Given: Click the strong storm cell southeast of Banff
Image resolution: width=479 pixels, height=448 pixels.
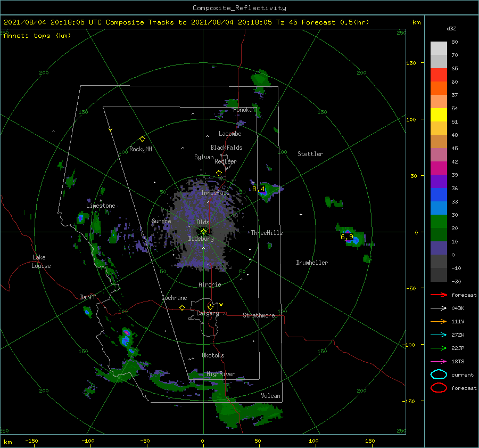Looking at the screenshot, I should click(126, 337).
